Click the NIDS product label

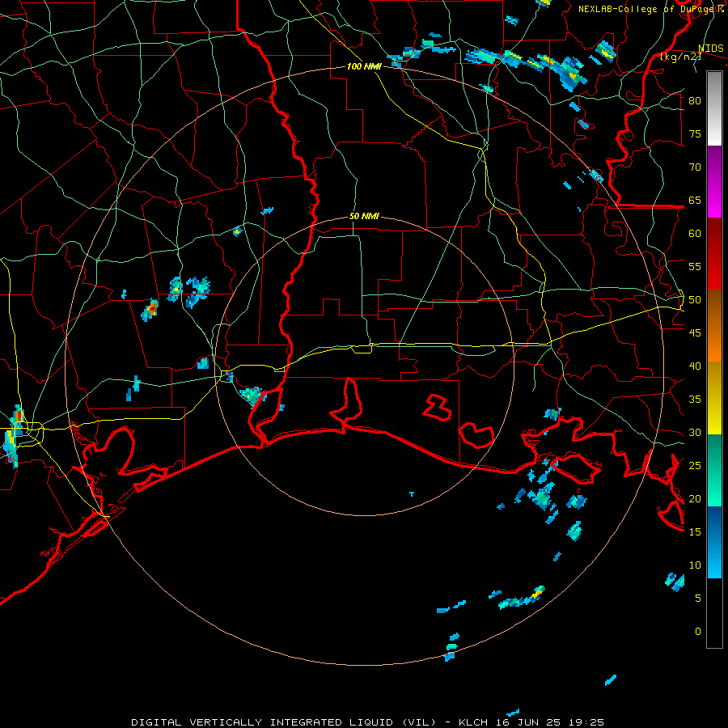[710, 48]
